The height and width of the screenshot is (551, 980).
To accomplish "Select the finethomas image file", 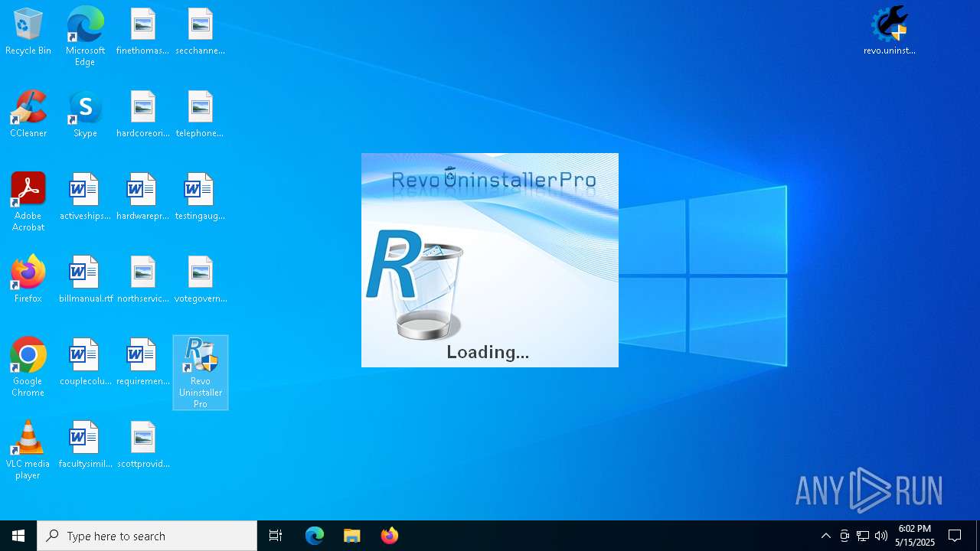I will tap(142, 32).
